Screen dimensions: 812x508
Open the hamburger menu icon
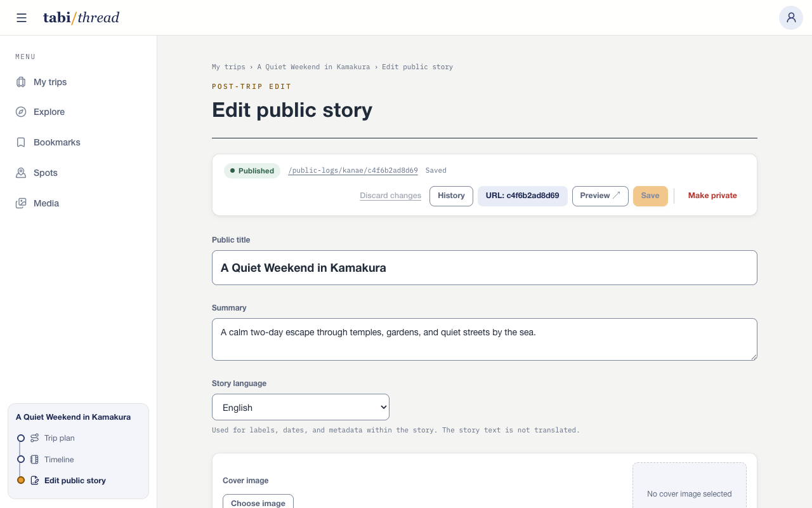[22, 18]
